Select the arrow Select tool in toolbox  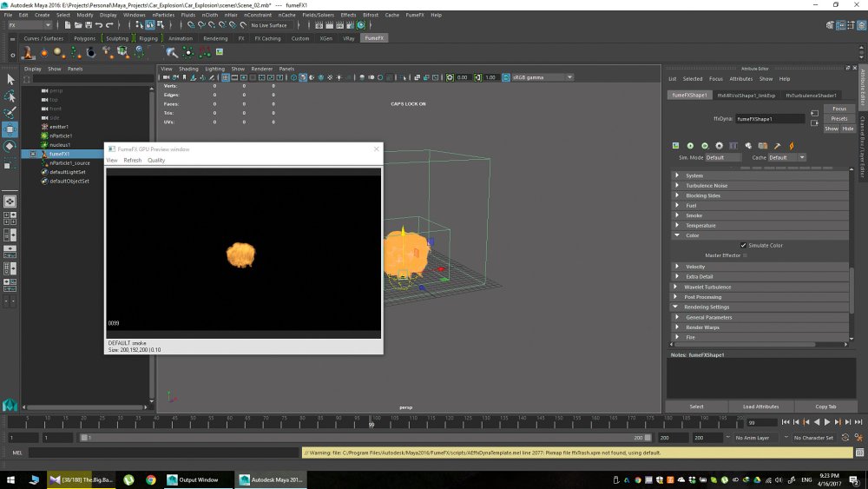(x=10, y=80)
